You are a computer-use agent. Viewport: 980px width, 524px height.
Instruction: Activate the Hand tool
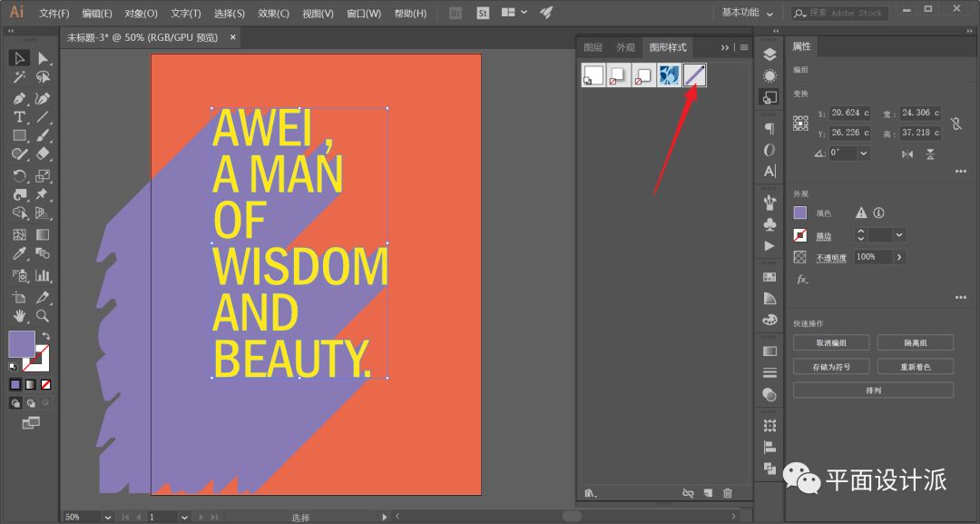[x=19, y=316]
